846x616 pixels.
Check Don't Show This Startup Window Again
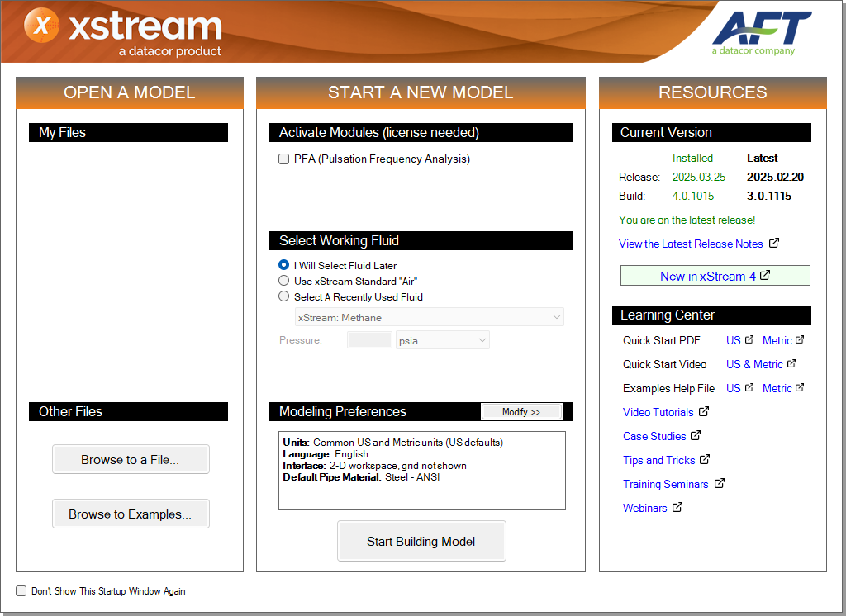[21, 590]
